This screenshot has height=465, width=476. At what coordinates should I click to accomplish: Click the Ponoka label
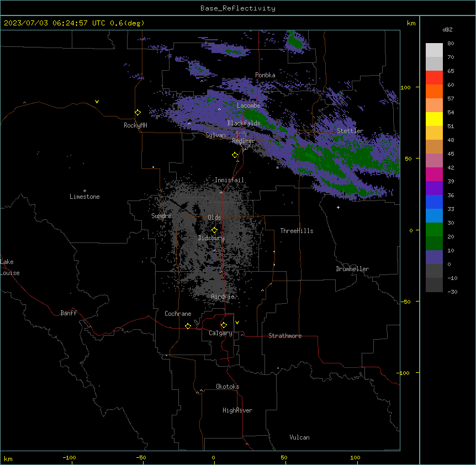265,75
